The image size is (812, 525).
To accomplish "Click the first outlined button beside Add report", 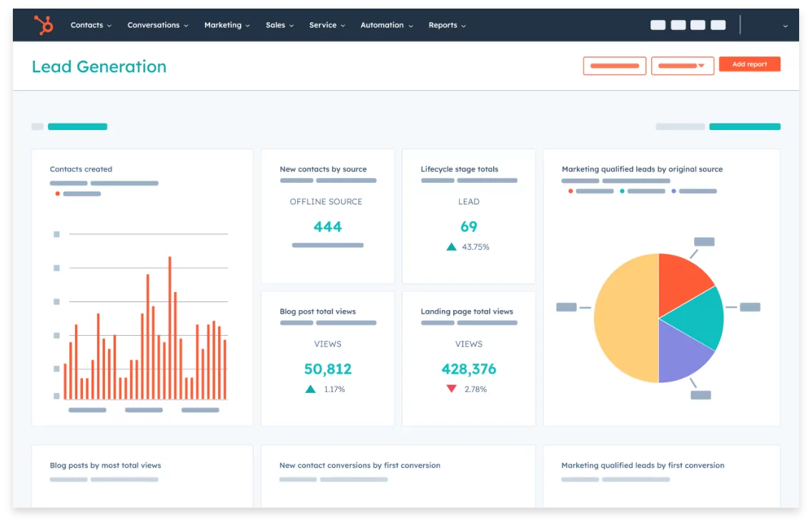I will click(x=614, y=66).
